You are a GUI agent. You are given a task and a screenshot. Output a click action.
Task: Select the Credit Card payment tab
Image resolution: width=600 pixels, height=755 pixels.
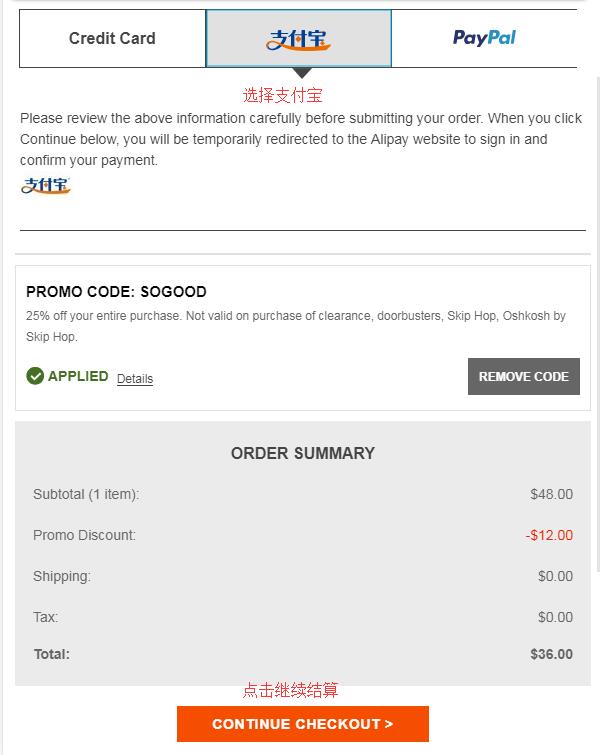[x=112, y=39]
